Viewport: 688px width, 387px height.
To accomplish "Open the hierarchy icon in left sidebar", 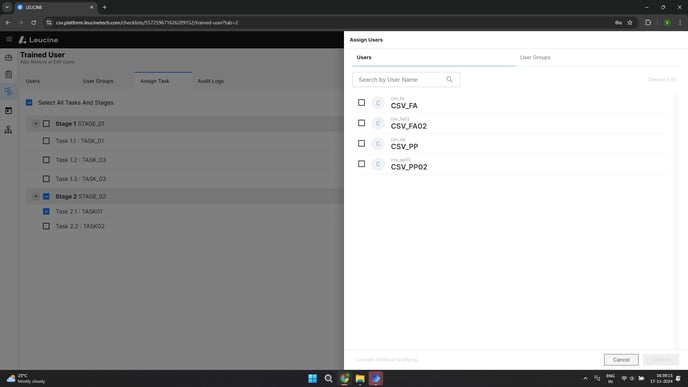I will (x=8, y=129).
